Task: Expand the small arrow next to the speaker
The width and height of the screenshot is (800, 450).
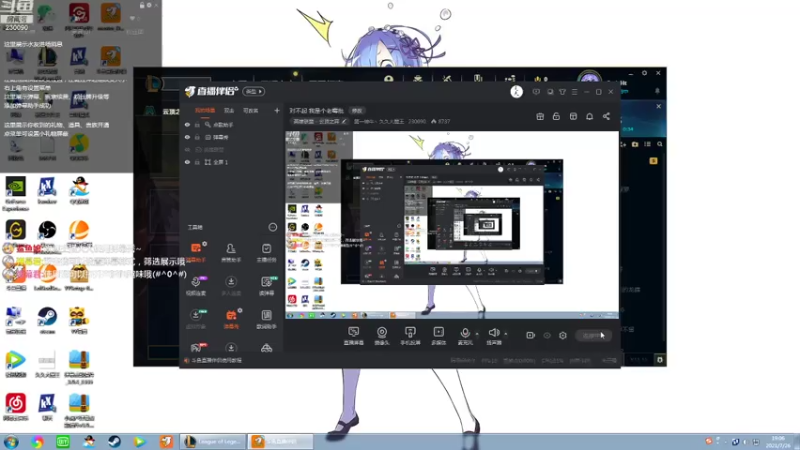Action: 506,334
